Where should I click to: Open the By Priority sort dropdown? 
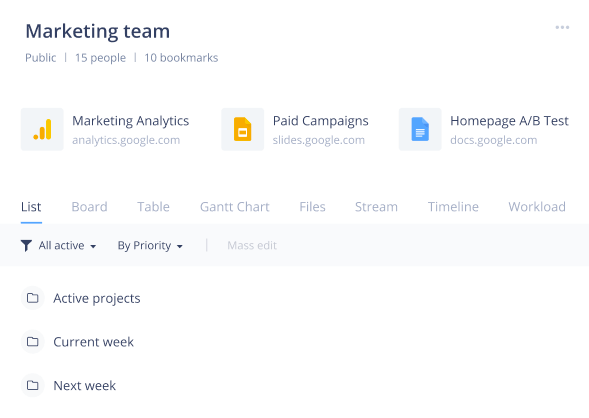[x=150, y=246]
